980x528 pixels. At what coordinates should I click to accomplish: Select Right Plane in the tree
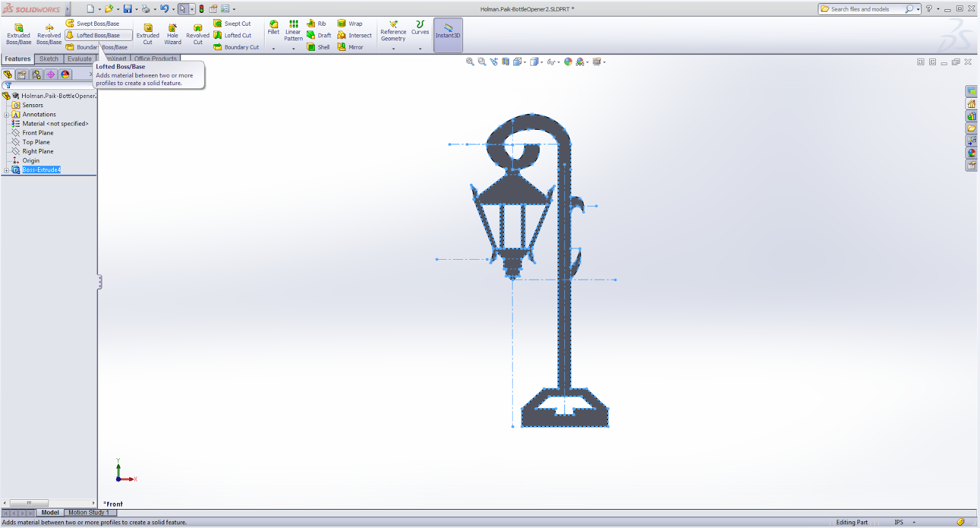[38, 151]
